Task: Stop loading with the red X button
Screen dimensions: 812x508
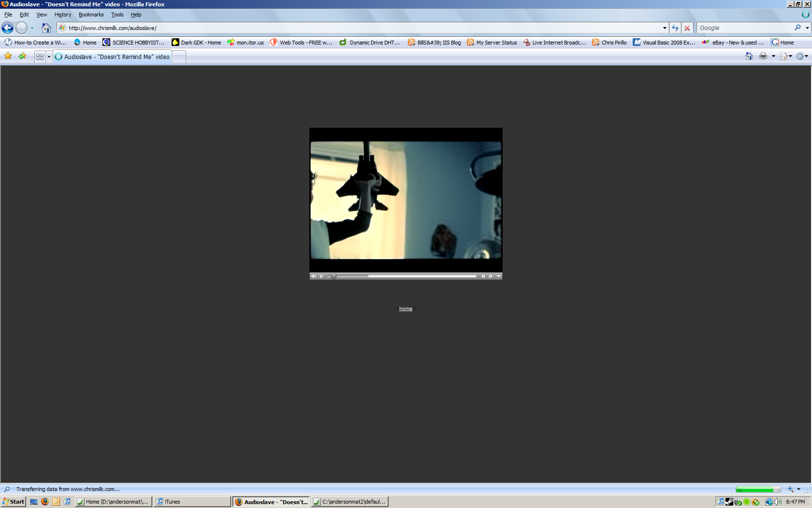Action: tap(687, 28)
